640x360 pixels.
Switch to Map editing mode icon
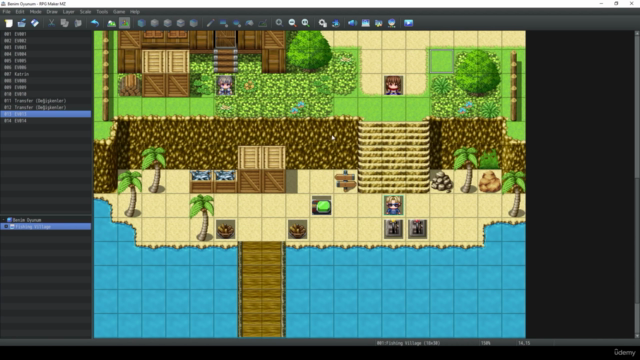(x=111, y=23)
